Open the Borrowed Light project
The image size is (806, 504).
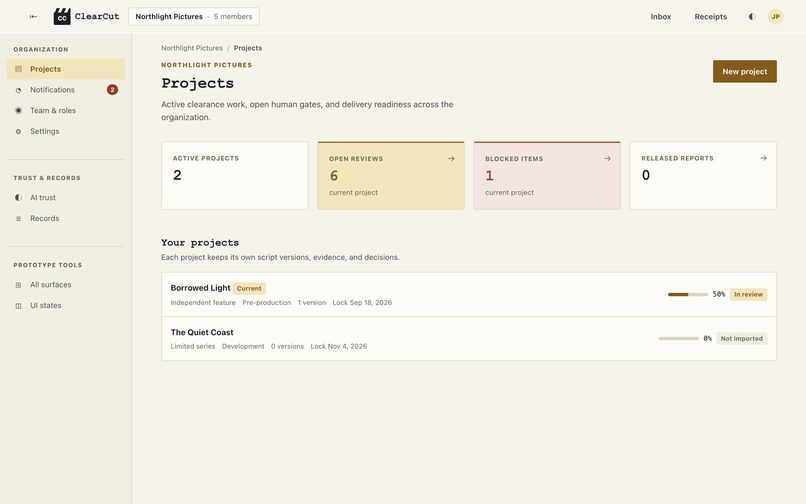point(469,295)
